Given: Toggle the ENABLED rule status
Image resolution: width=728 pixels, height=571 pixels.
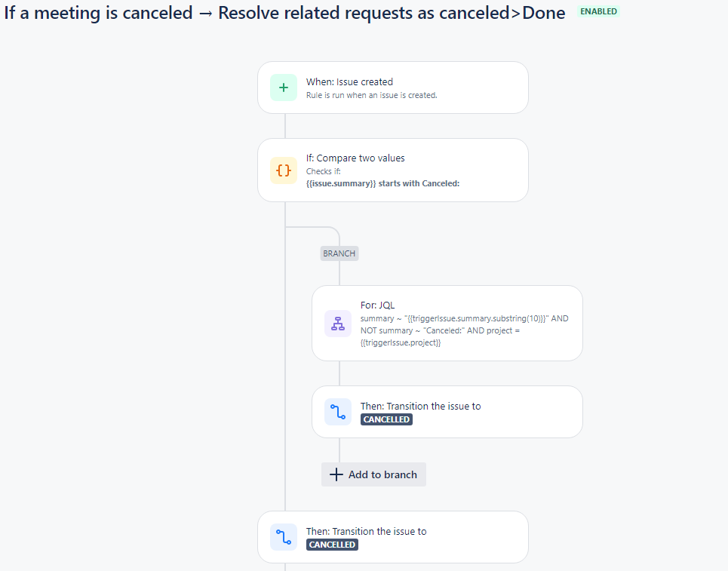Looking at the screenshot, I should point(598,11).
